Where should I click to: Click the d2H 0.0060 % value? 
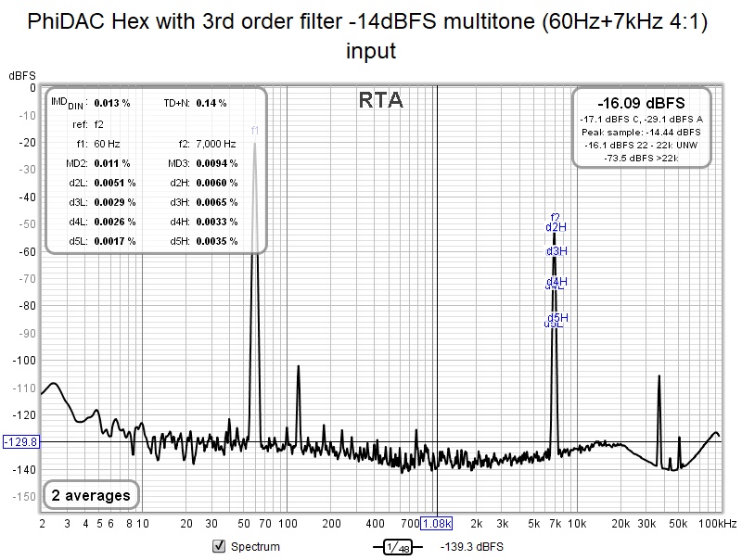tap(217, 183)
